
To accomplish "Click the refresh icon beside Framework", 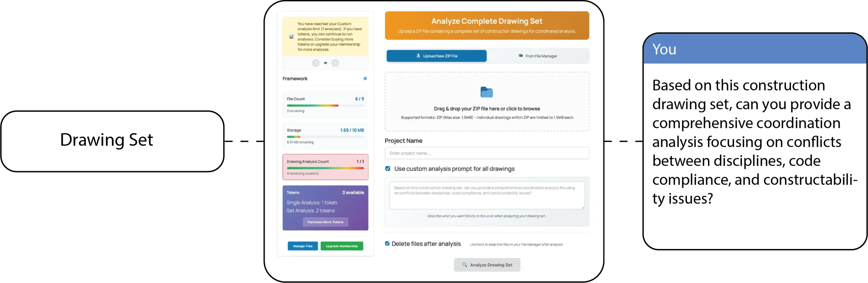I will (365, 79).
